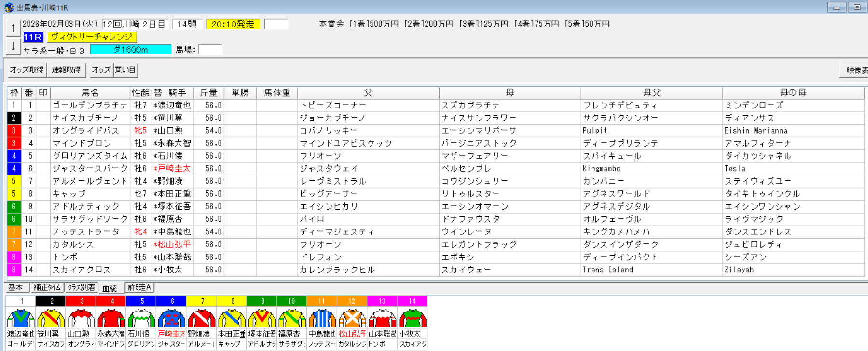Screen dimensions: 868x351
Task: Click the cyan ダ1600m course box
Action: click(130, 50)
